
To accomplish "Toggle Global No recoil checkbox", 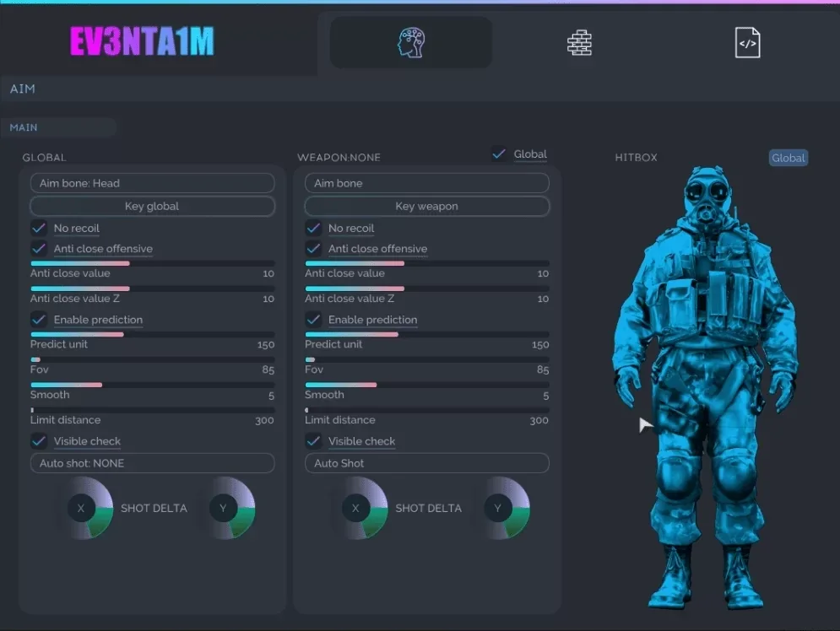I will [x=39, y=228].
